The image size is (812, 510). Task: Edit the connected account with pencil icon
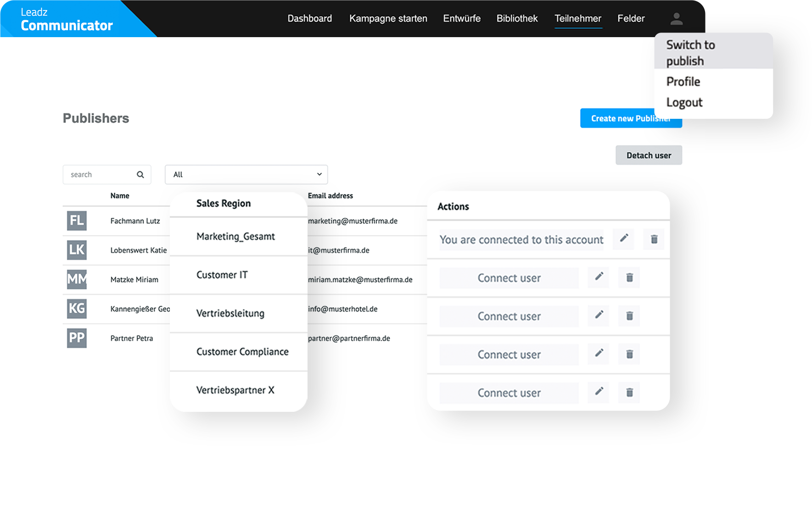click(624, 238)
